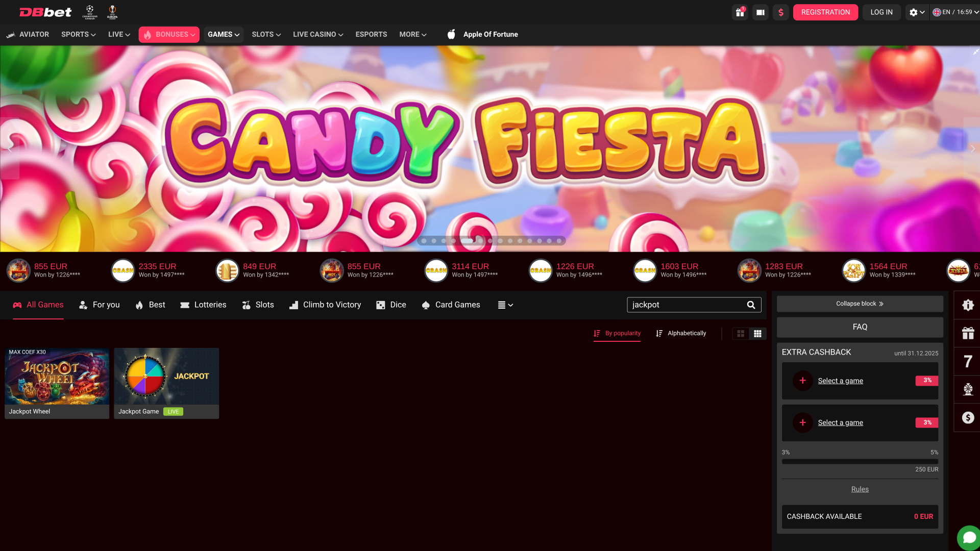This screenshot has width=980, height=551.
Task: Expand the settings gear dropdown
Action: coord(916,12)
